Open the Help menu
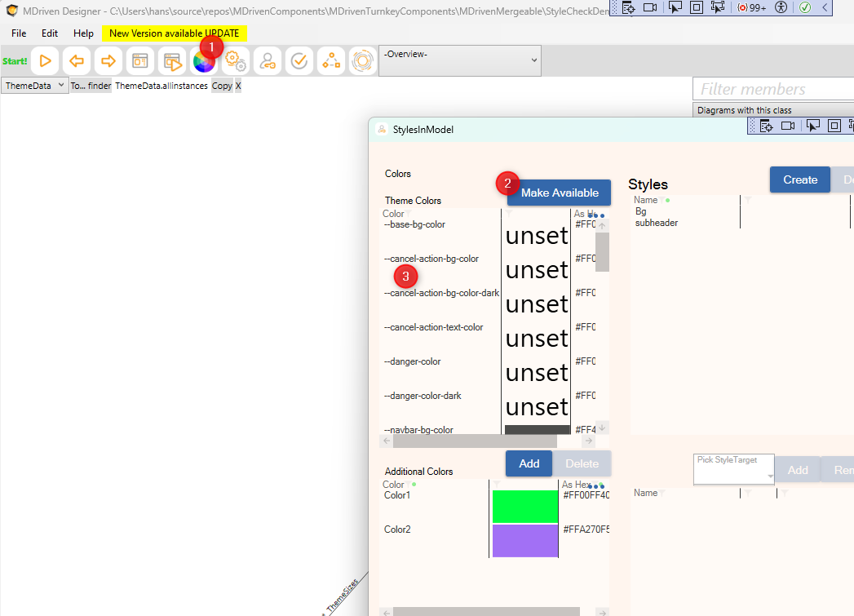854x616 pixels. tap(83, 33)
